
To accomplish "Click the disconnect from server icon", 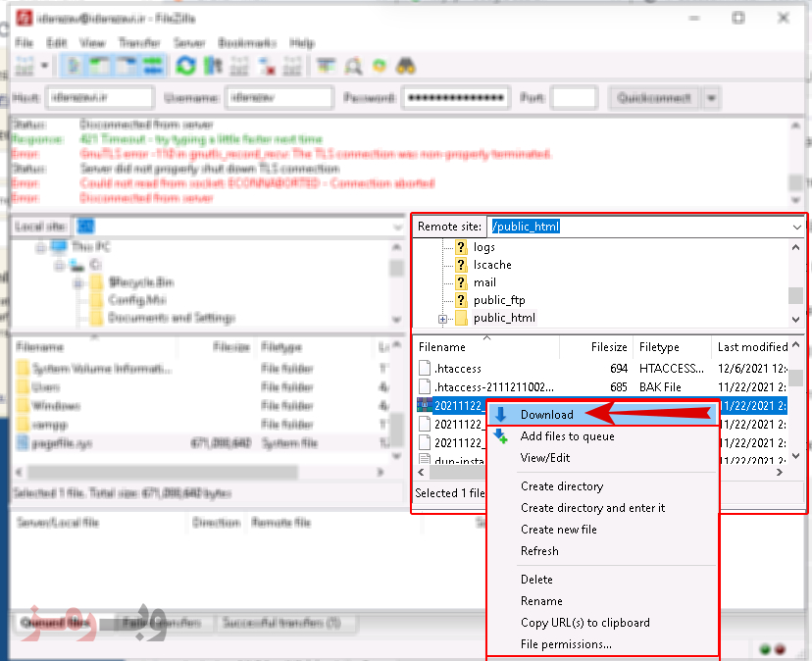I will (x=266, y=66).
